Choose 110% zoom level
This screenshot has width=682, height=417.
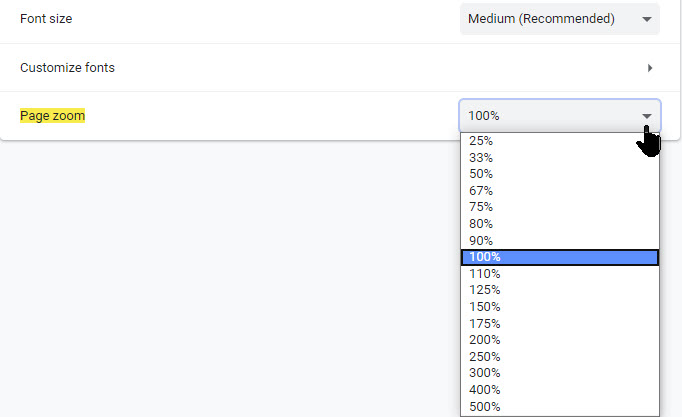pos(559,273)
